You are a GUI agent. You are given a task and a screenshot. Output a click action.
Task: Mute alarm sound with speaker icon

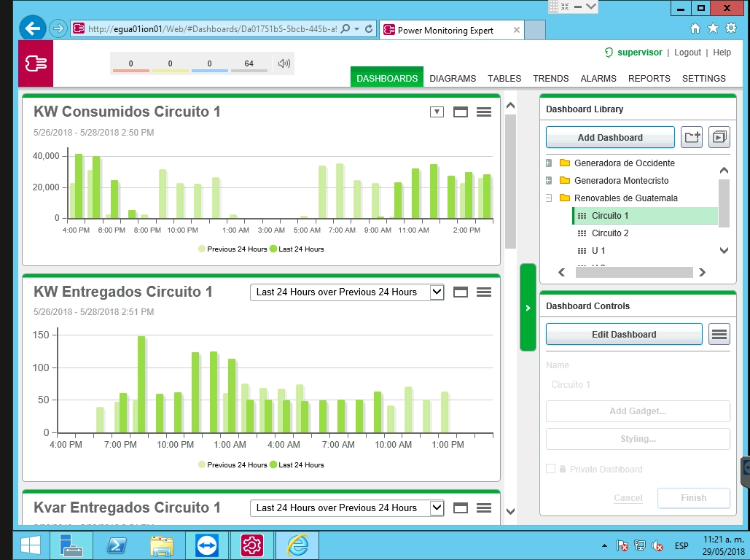pos(284,63)
